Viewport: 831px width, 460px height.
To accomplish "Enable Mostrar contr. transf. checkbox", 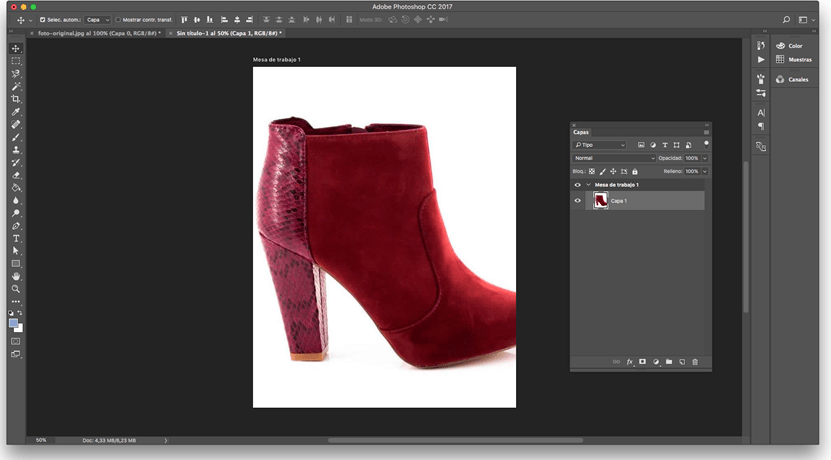I will click(118, 19).
